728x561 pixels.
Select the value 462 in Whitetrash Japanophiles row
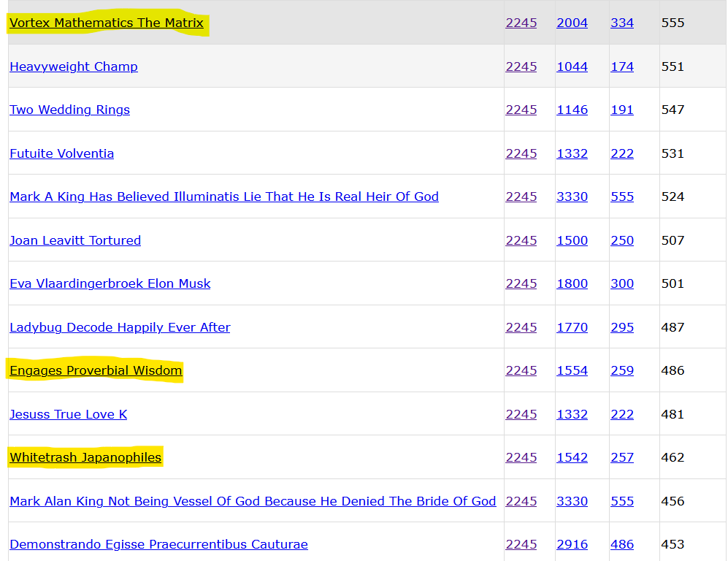673,457
